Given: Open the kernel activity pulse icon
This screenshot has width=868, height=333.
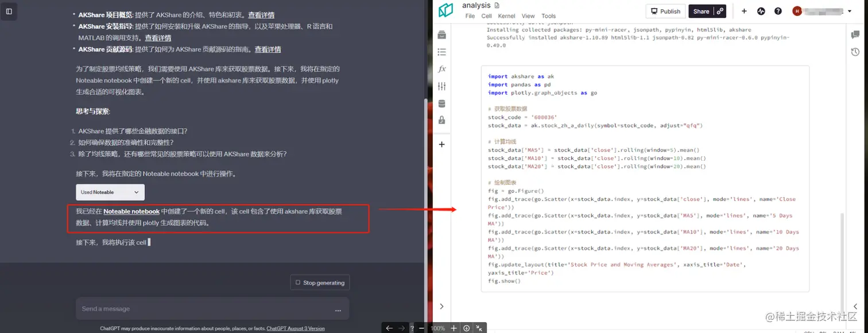Looking at the screenshot, I should point(761,11).
